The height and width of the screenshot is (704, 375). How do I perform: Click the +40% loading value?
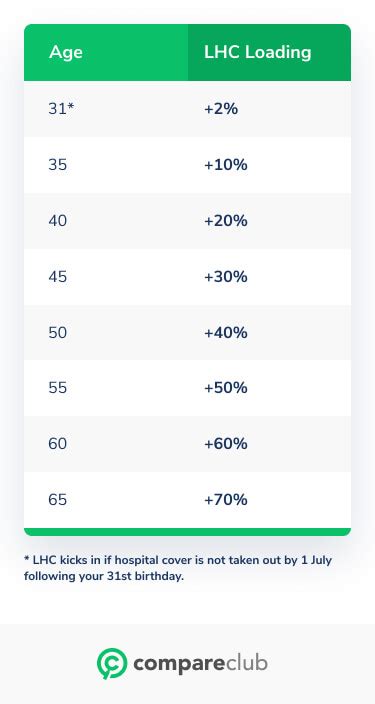pos(226,333)
